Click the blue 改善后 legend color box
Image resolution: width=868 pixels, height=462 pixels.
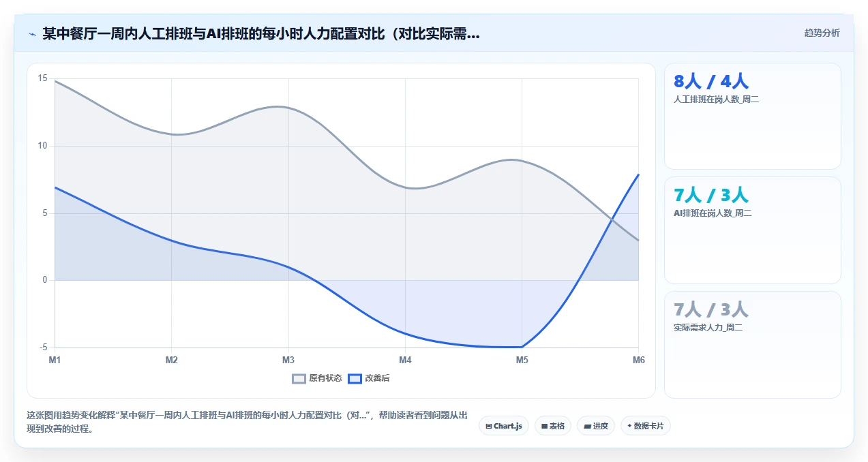pos(355,378)
